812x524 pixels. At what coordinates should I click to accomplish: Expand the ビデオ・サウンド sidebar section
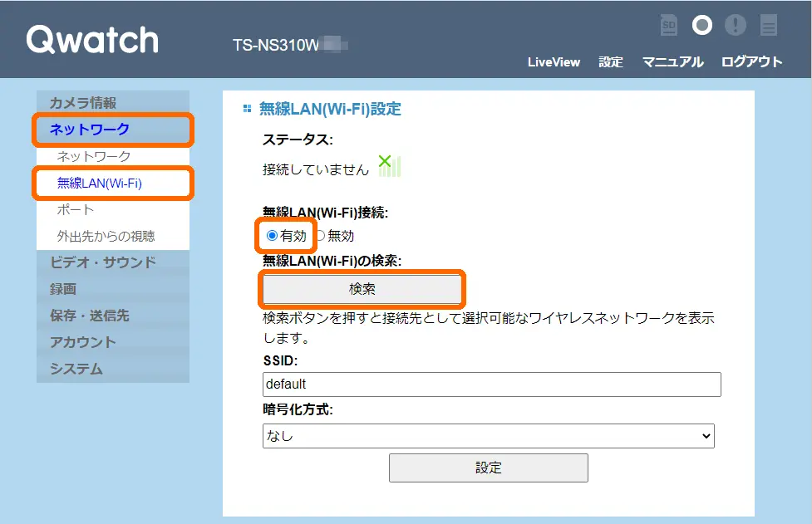(x=102, y=262)
